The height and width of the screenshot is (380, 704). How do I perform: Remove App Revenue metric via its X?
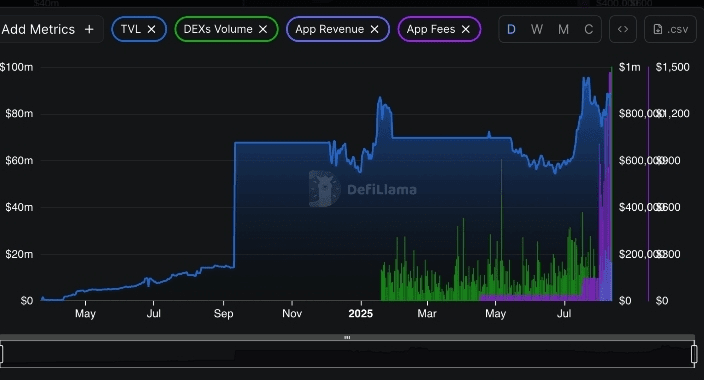[374, 29]
